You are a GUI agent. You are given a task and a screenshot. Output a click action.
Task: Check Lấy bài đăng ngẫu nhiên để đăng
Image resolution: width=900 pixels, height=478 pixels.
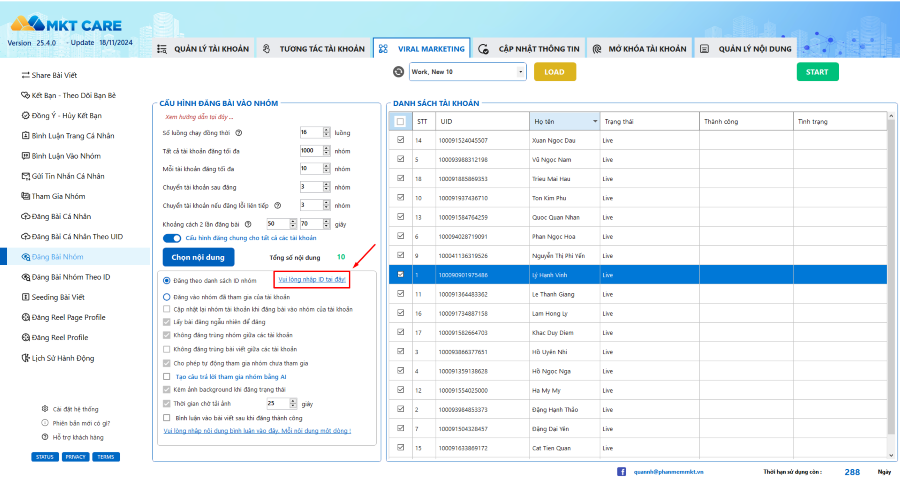(x=167, y=322)
